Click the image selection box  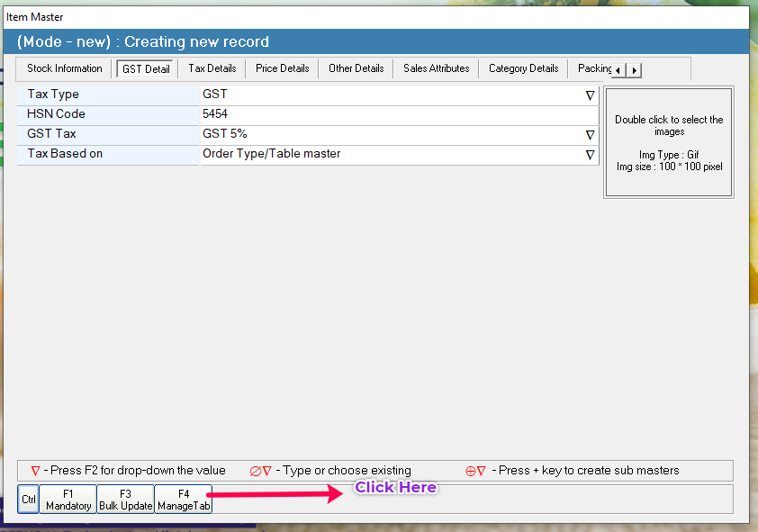pyautogui.click(x=669, y=142)
